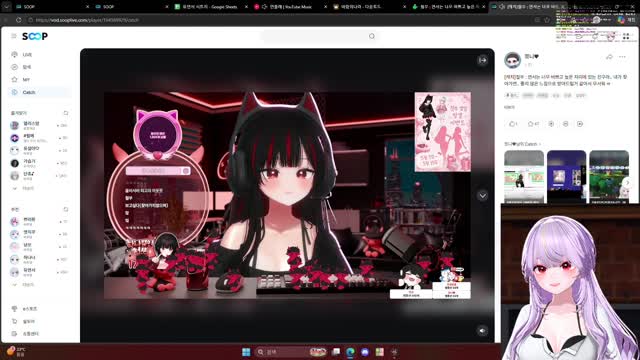Open the streamer's Catch list link

(522, 144)
